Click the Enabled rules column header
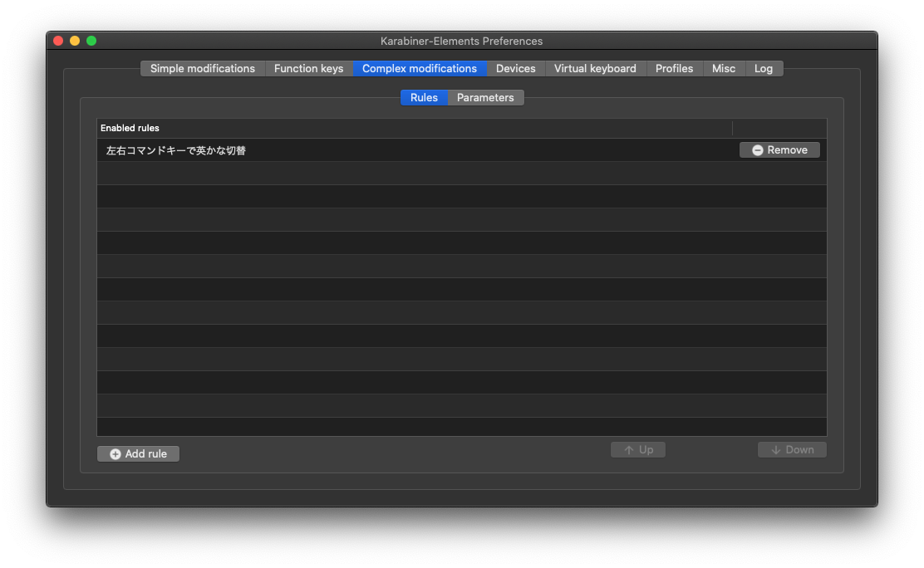Screen dimensions: 924x568 pyautogui.click(x=415, y=128)
